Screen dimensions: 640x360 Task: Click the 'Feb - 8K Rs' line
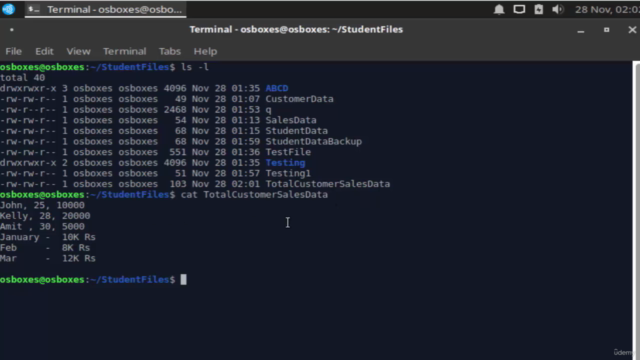pos(45,247)
